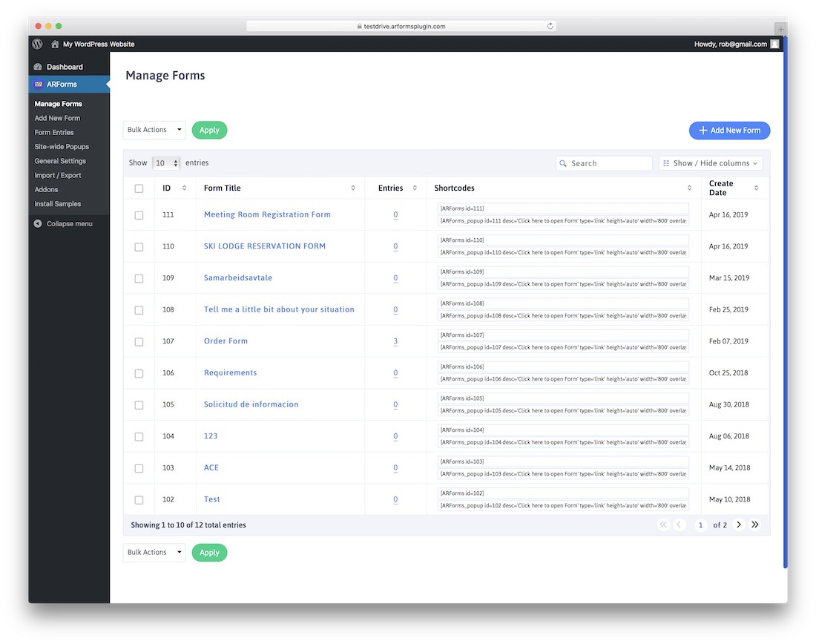The image size is (816, 644).
Task: Click the page vertical scrollbar
Action: [x=786, y=302]
